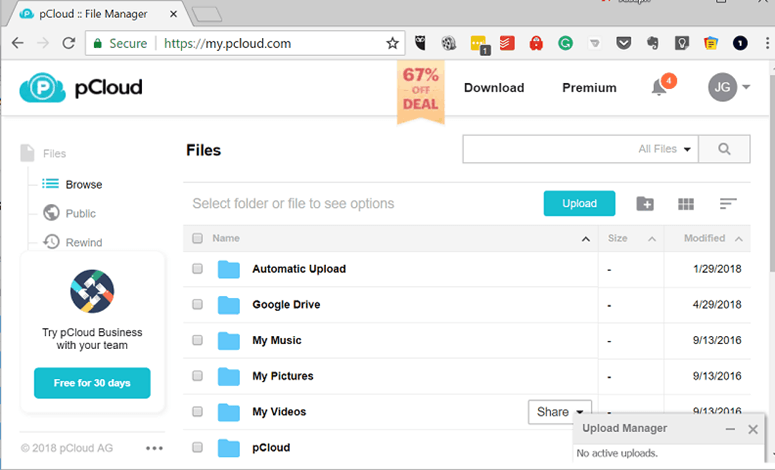
Task: Switch to grid view
Action: click(686, 204)
